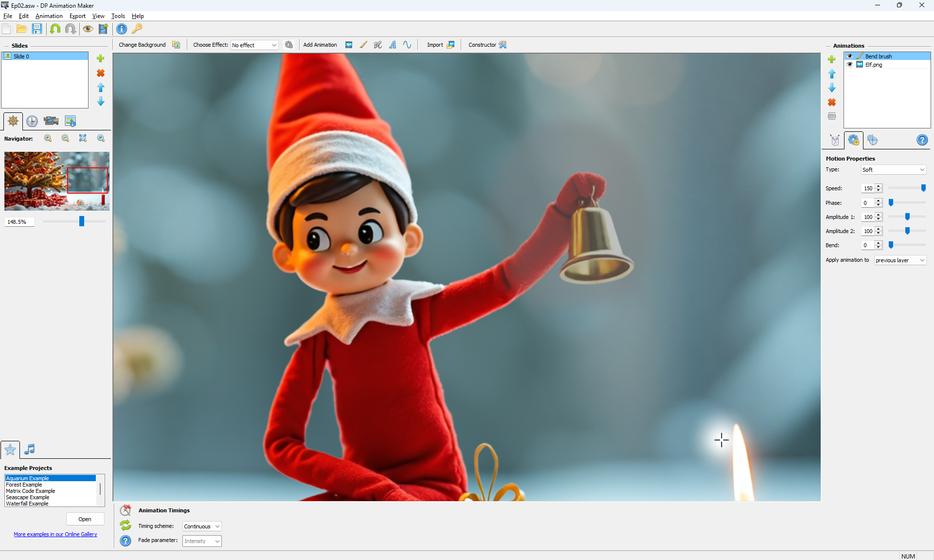
Task: Click the Open button for examples
Action: pyautogui.click(x=85, y=519)
